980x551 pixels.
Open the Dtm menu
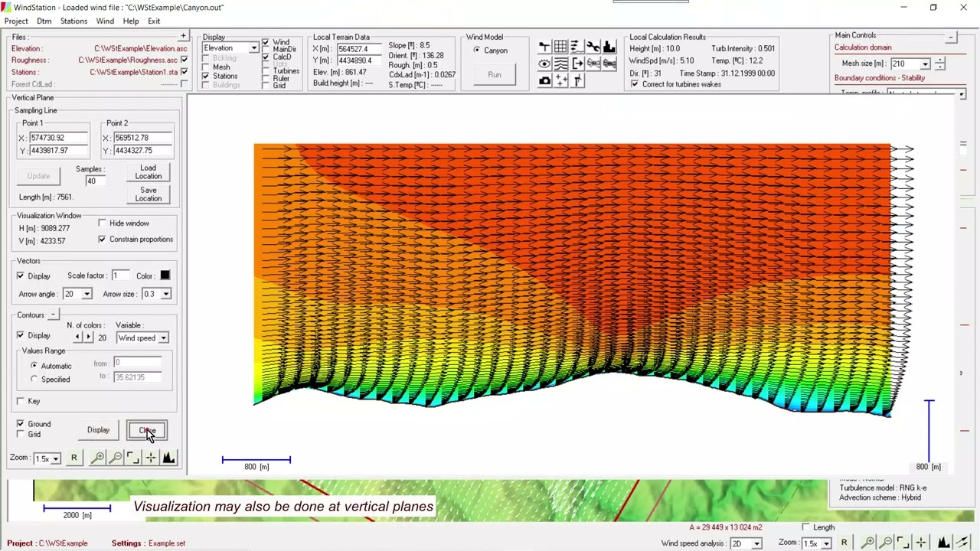[x=44, y=21]
